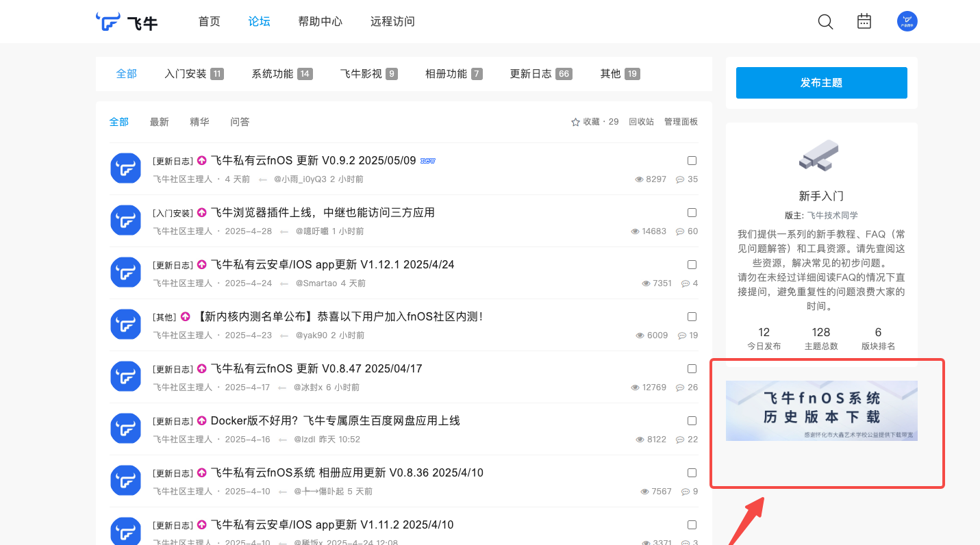980x545 pixels.
Task: Switch to the 精华 filter tab
Action: (x=200, y=122)
